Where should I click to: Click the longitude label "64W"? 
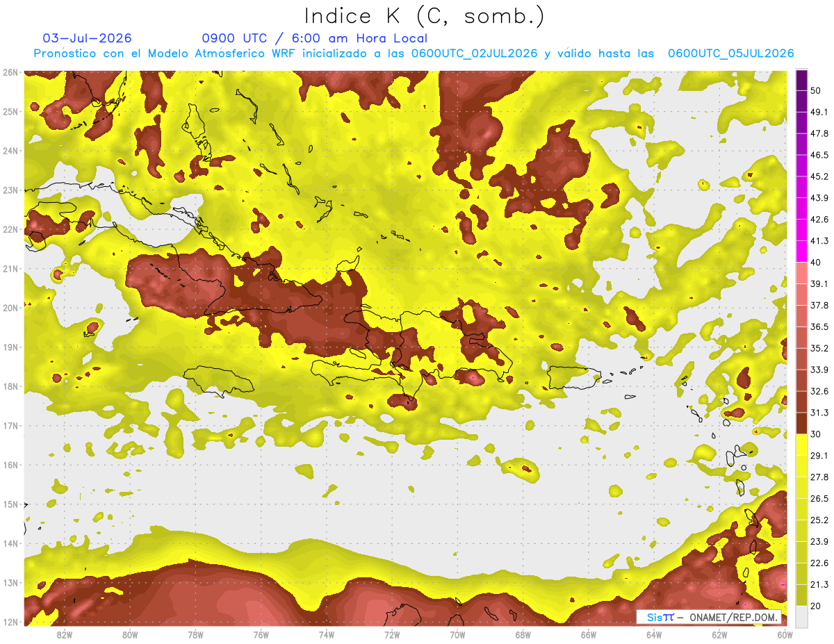tap(654, 634)
